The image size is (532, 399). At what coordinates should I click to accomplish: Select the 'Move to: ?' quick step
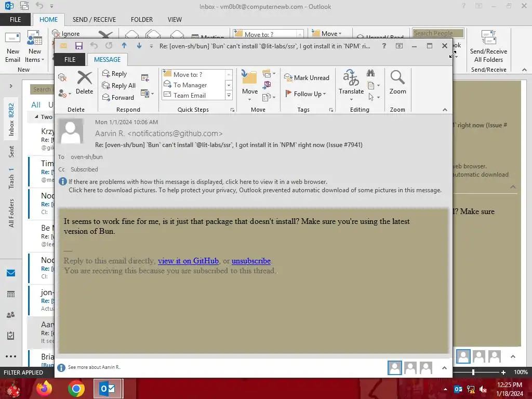pos(193,74)
